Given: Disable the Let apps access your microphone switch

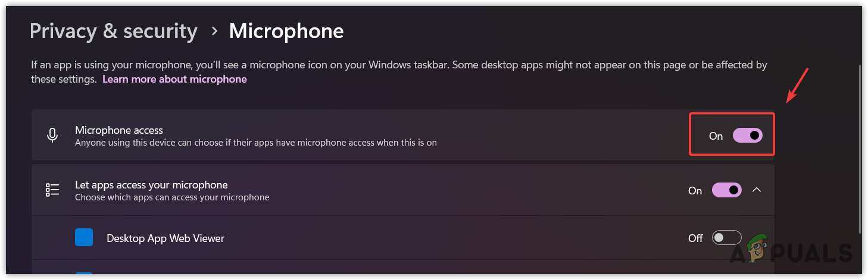Looking at the screenshot, I should (x=726, y=190).
